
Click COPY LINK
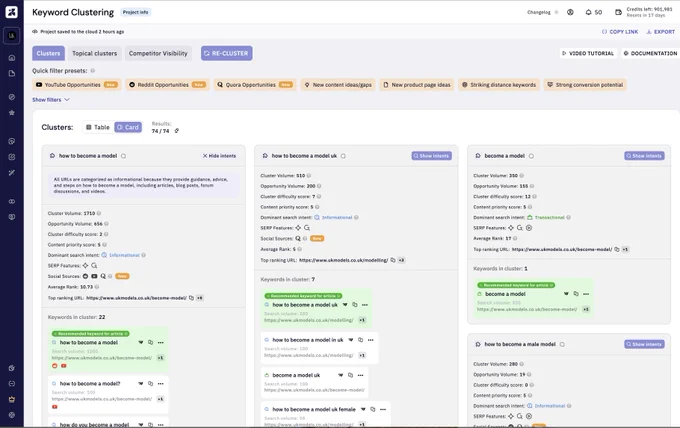(x=620, y=32)
